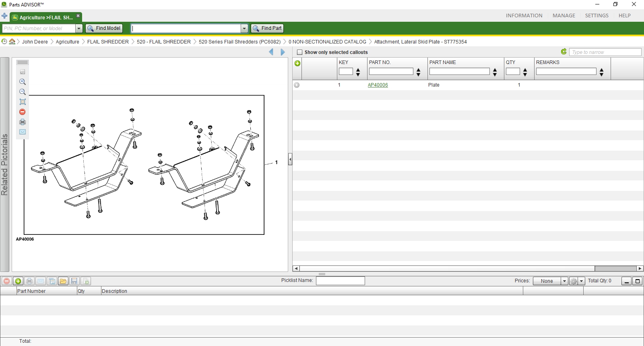This screenshot has height=346, width=644.
Task: Open part number link AP40006
Action: click(x=378, y=85)
